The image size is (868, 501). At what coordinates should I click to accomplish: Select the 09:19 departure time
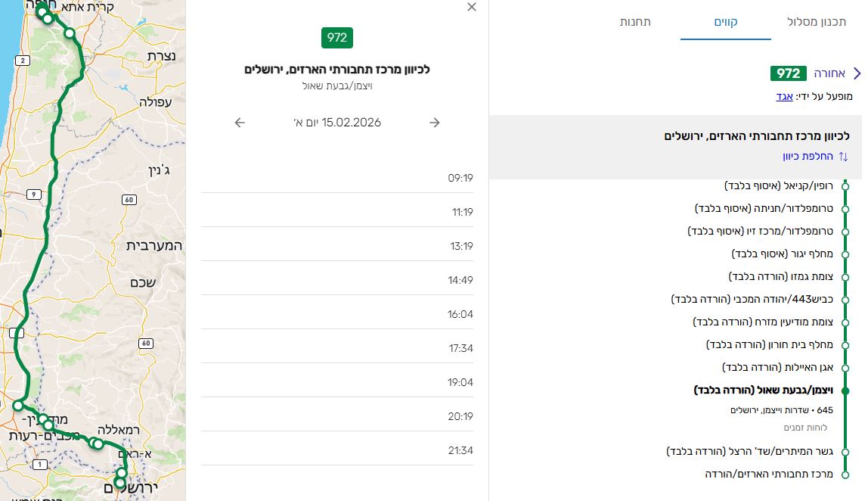[461, 178]
